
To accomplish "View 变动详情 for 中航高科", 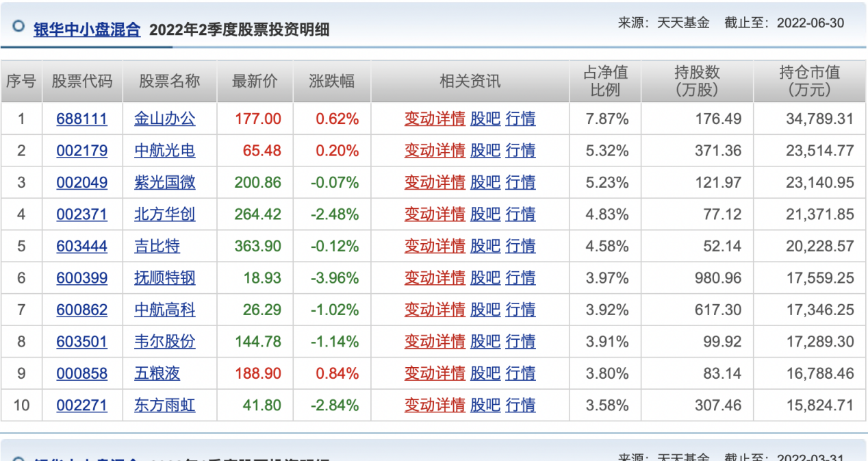I will (434, 310).
